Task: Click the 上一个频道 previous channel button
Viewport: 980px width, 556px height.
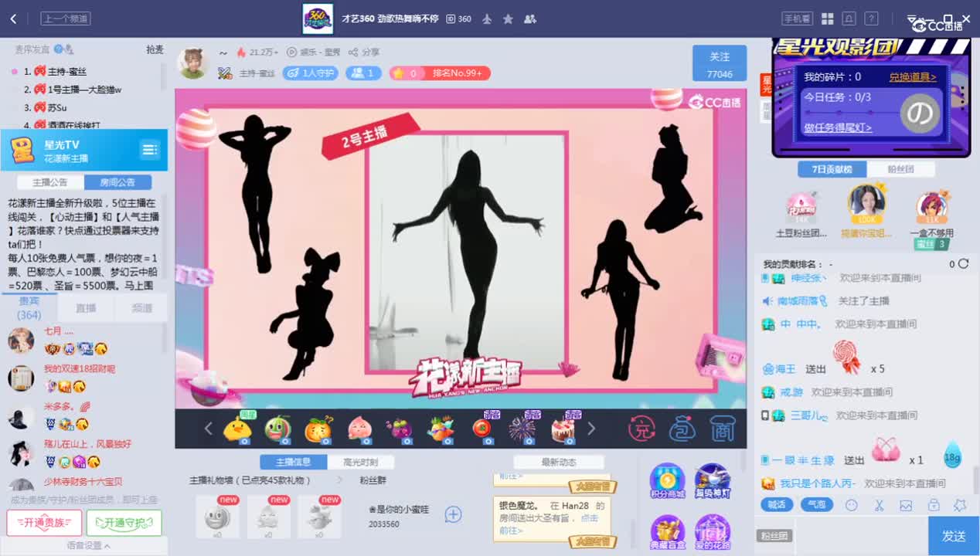Action: (66, 19)
